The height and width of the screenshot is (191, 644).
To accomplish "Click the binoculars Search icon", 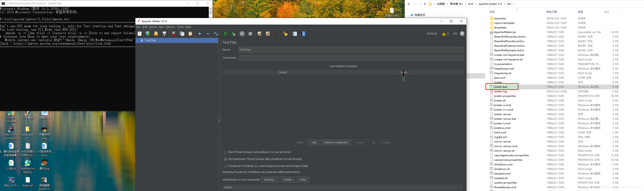I will [x=277, y=34].
